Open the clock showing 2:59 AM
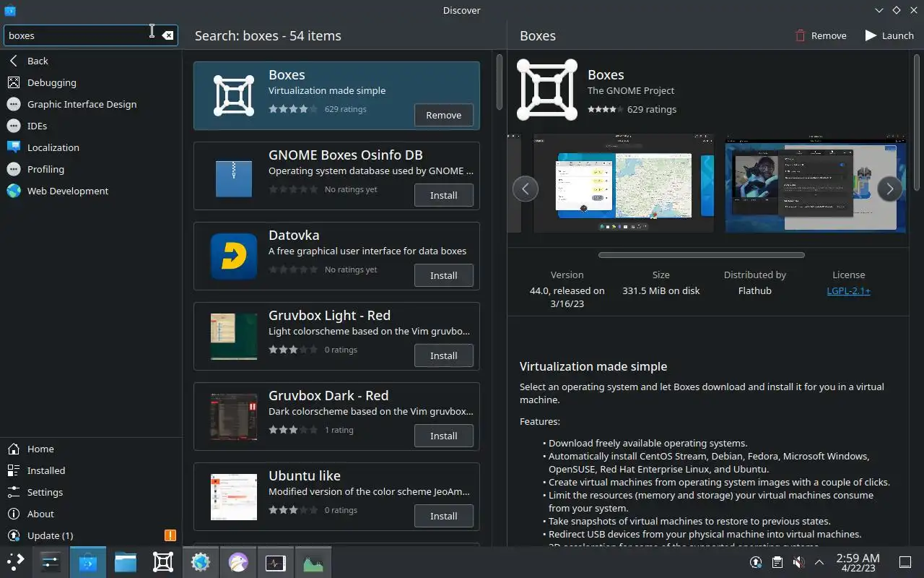This screenshot has width=924, height=578. click(858, 562)
